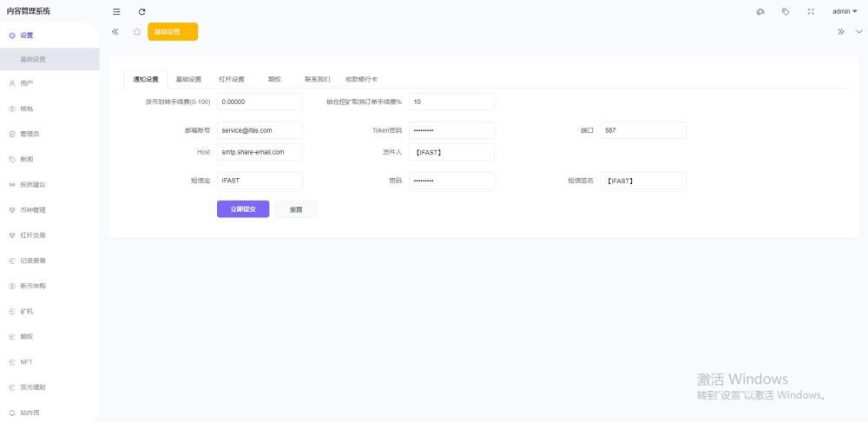
Task: Open the 联系我们 tab
Action: tap(317, 79)
